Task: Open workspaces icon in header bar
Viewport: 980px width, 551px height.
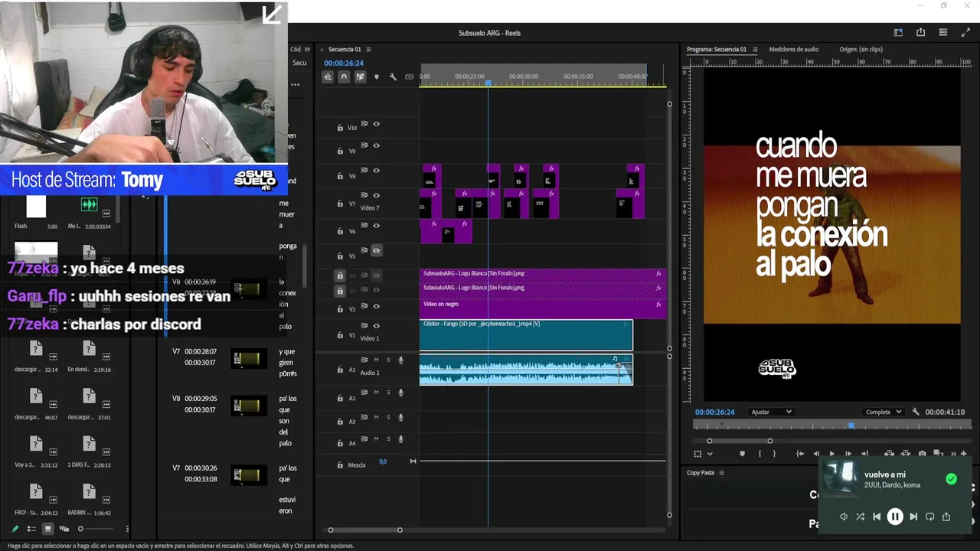Action: (x=898, y=32)
